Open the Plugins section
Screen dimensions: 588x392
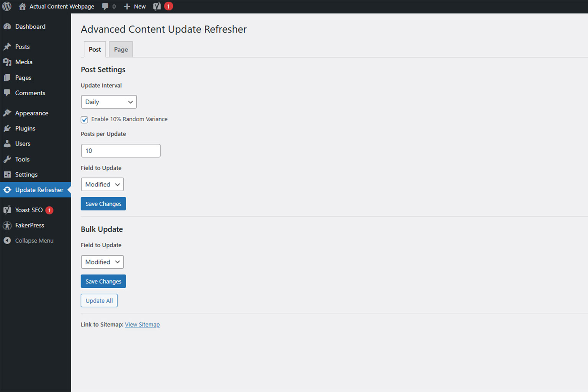(25, 128)
